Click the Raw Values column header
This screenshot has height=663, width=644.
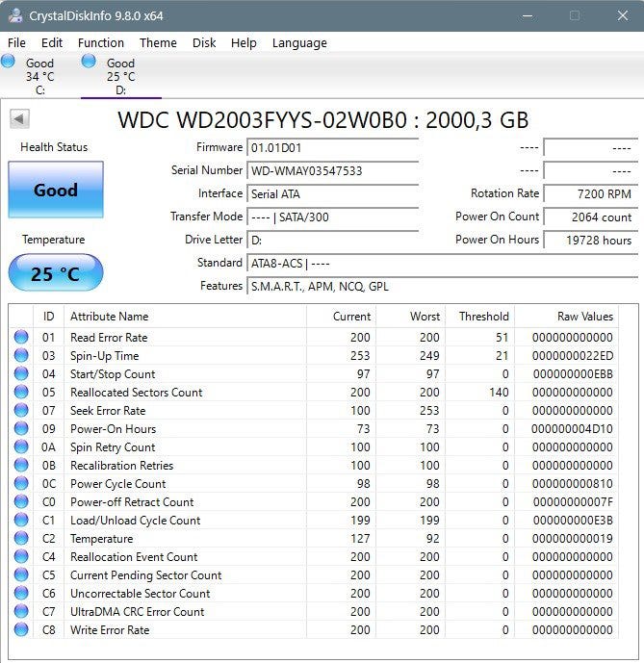pos(567,317)
